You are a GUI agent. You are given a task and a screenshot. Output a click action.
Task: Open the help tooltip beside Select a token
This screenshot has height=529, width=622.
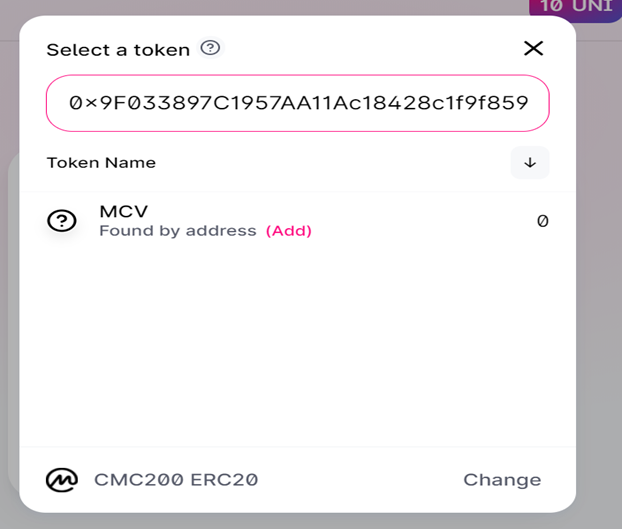point(210,48)
